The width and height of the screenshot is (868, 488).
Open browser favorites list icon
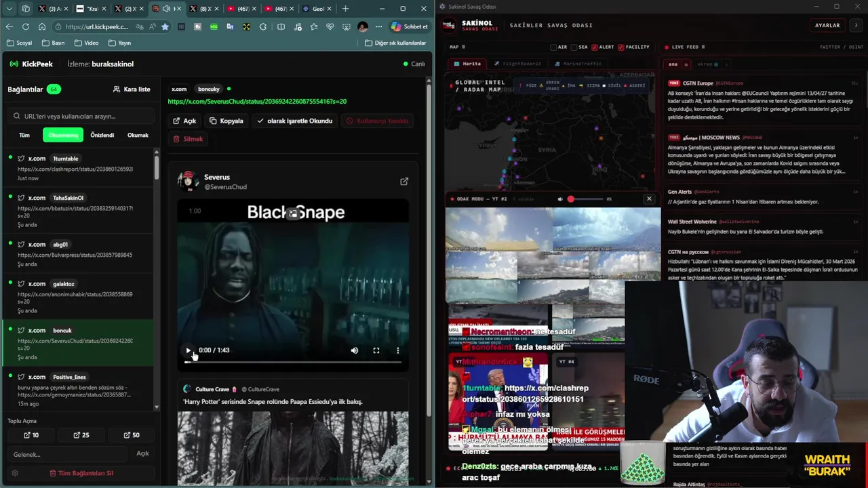[313, 26]
